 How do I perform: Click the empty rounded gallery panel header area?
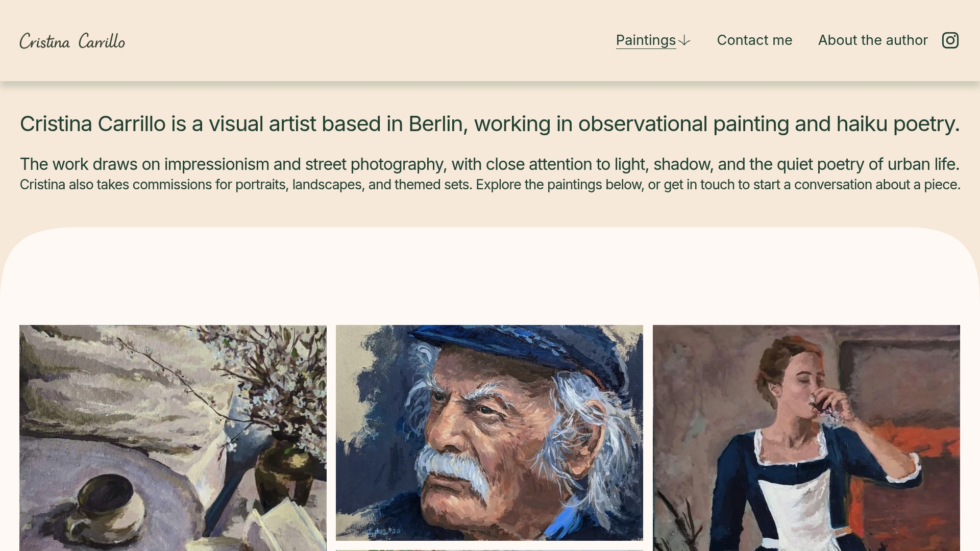click(x=490, y=275)
